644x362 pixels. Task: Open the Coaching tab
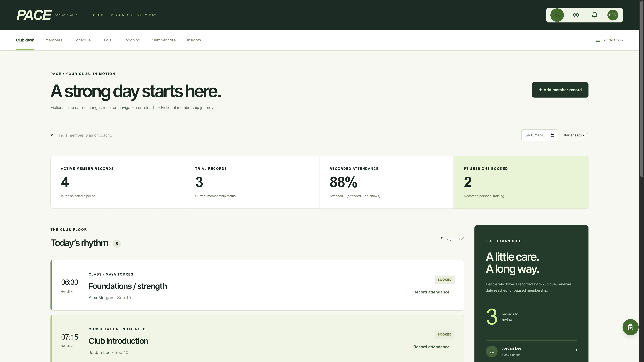[x=131, y=40]
